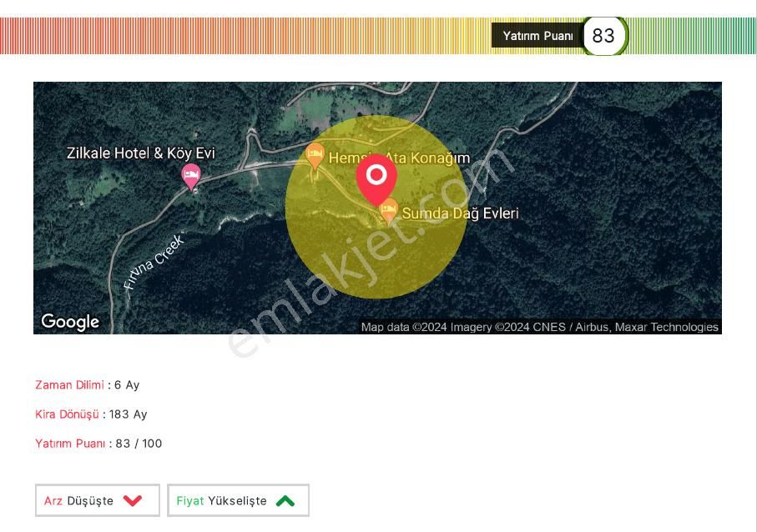Click the Google logo on the map
Screen dimensions: 757x532
(x=70, y=322)
